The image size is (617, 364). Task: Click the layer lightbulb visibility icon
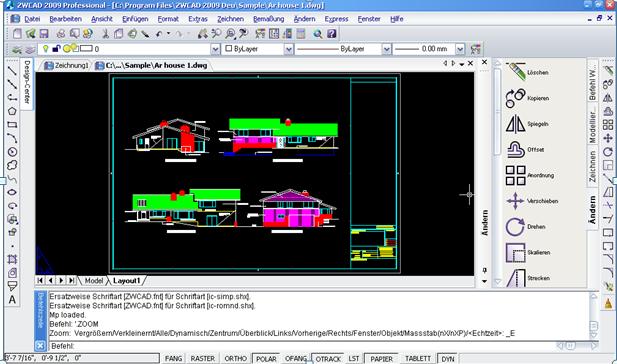click(46, 49)
